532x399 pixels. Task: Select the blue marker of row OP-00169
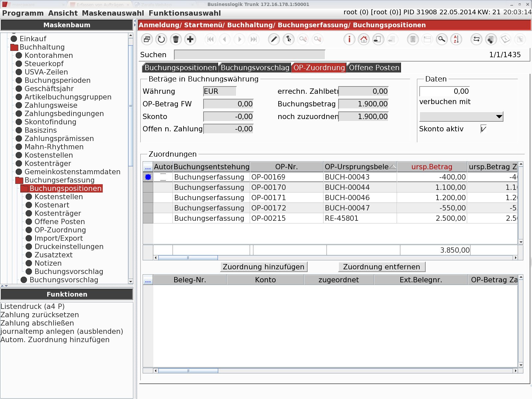pyautogui.click(x=148, y=177)
